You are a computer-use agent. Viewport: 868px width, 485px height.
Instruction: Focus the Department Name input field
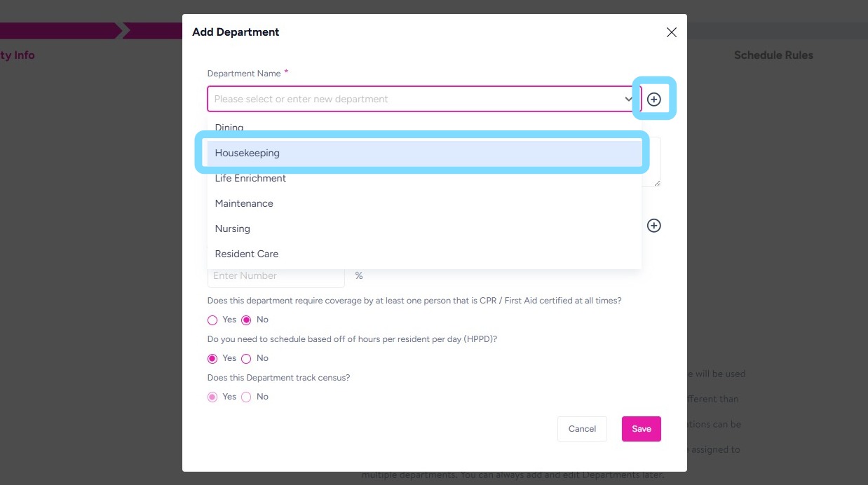coord(414,100)
